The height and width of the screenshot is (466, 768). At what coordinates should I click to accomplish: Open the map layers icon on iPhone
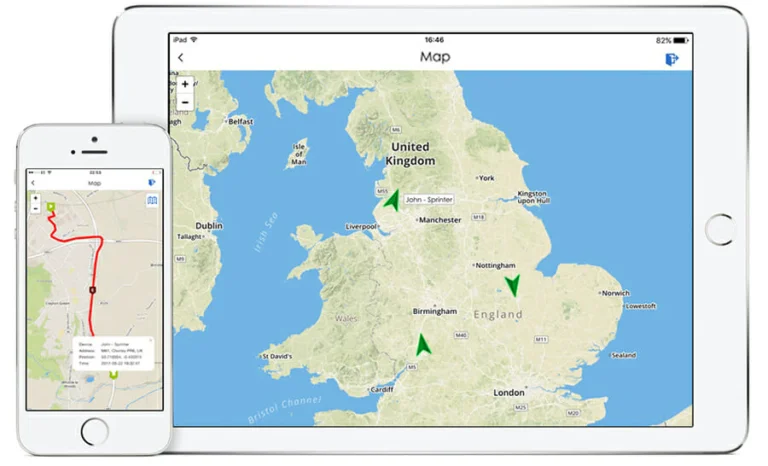click(x=151, y=201)
